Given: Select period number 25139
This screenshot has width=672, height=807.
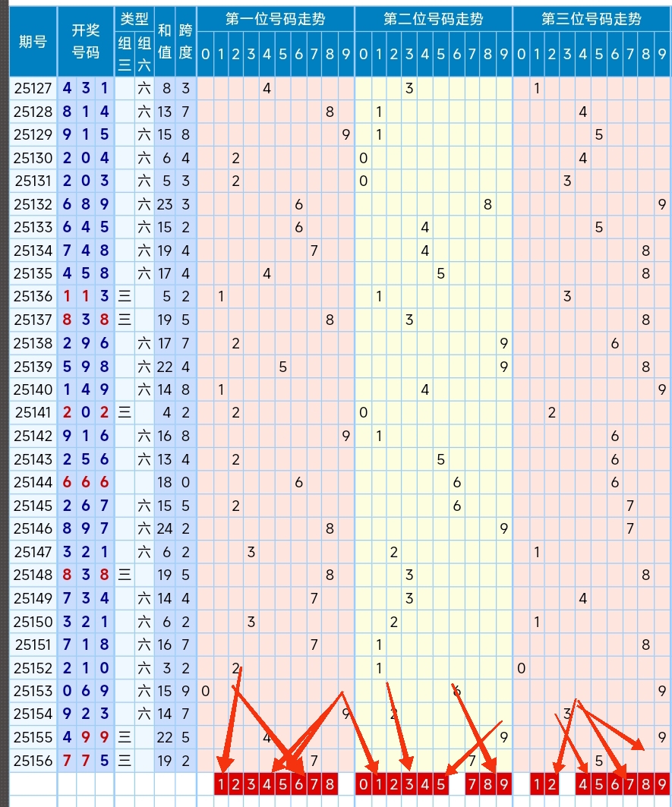Looking at the screenshot, I should point(33,367).
